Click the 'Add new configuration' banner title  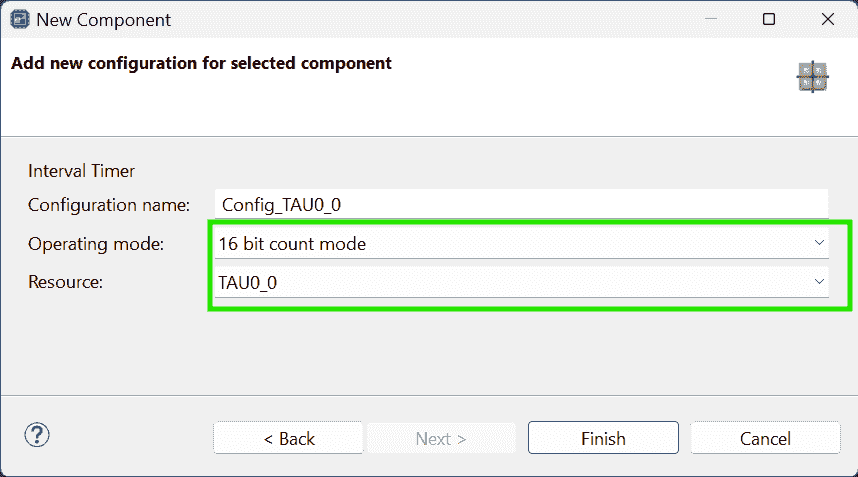[x=201, y=63]
